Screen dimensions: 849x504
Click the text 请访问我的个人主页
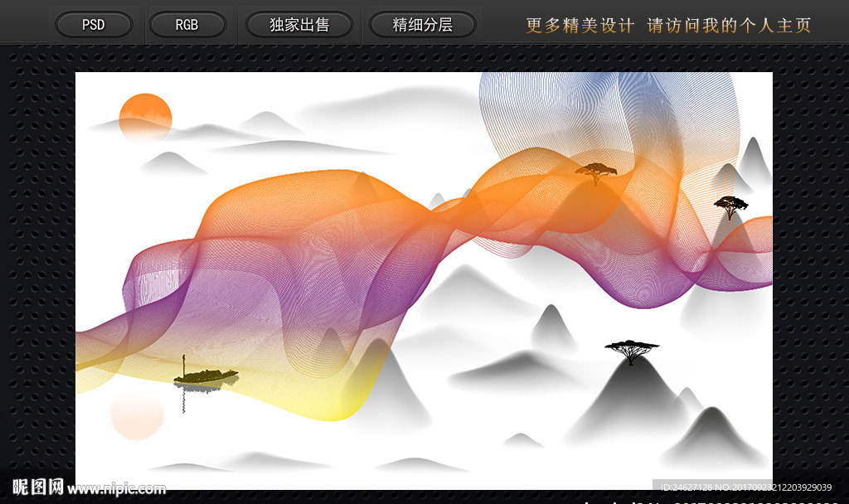pos(730,26)
